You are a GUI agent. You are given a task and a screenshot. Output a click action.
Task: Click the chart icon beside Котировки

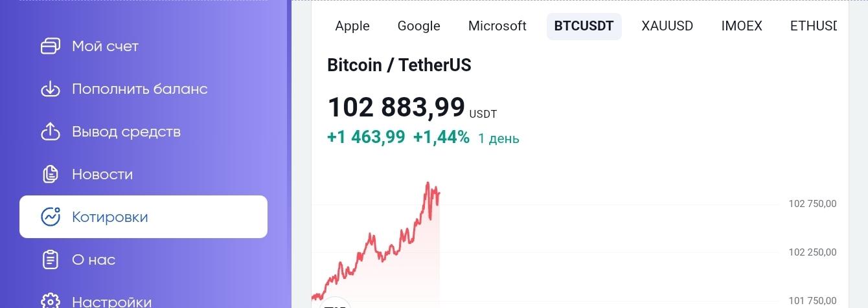[51, 217]
